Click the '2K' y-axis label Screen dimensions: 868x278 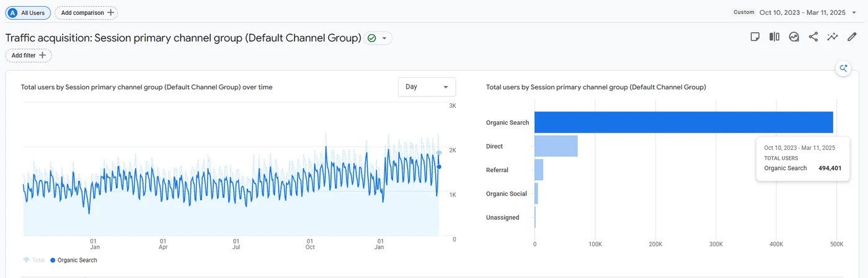coord(453,150)
